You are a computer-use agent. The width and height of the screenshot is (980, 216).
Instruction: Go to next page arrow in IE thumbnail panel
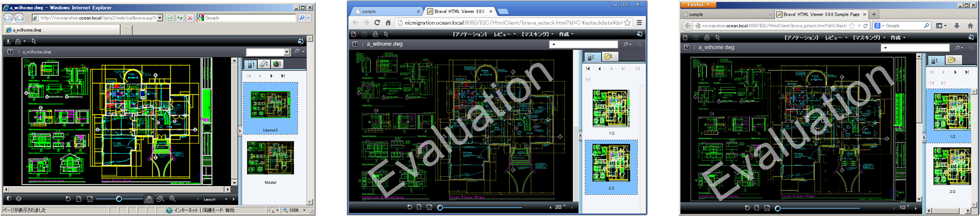(x=272, y=76)
